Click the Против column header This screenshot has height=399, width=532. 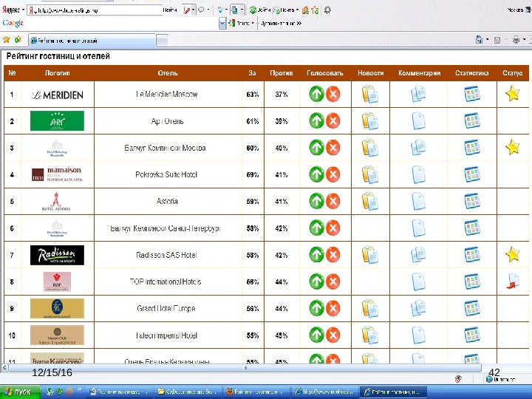tap(282, 73)
